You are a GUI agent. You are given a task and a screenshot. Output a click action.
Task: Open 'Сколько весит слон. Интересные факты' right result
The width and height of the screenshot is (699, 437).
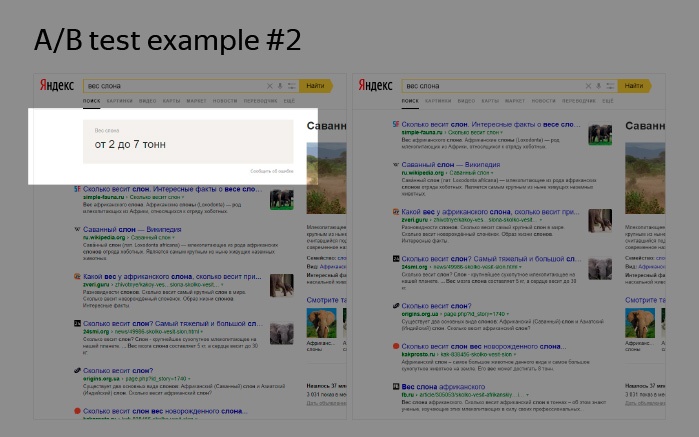point(491,124)
